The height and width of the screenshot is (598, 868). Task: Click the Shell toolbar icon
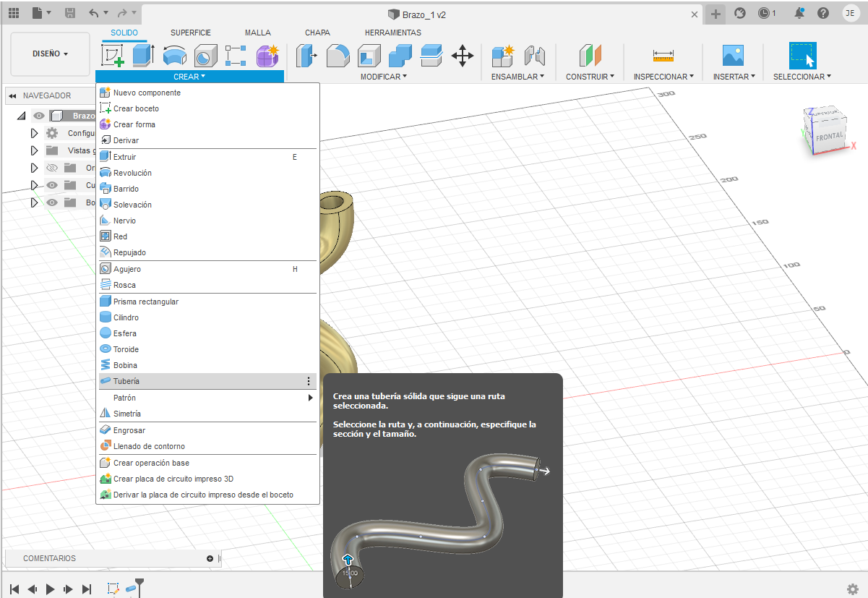[x=369, y=56]
